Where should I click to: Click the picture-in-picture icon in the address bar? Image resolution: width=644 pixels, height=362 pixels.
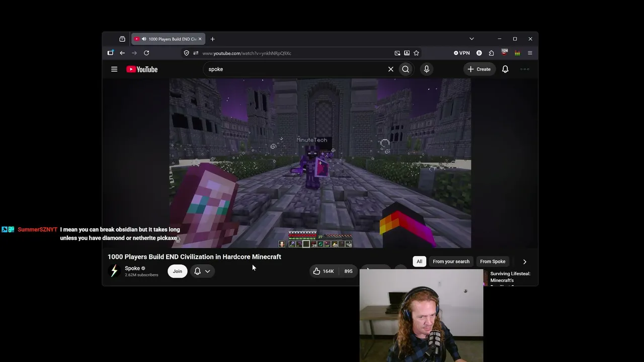[397, 53]
